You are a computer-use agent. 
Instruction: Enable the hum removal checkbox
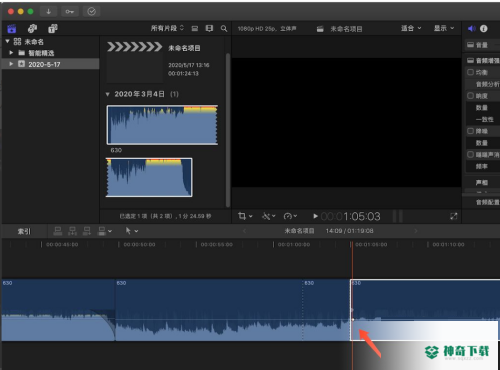tap(470, 155)
